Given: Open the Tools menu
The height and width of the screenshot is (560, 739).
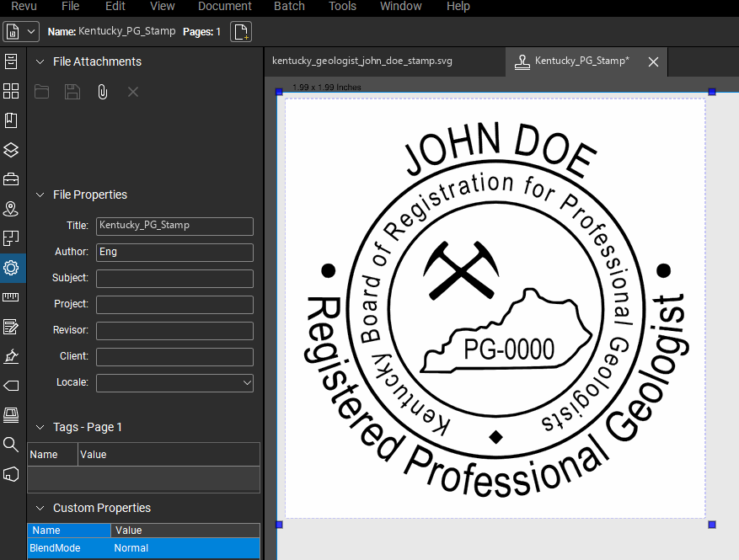Looking at the screenshot, I should coord(342,6).
